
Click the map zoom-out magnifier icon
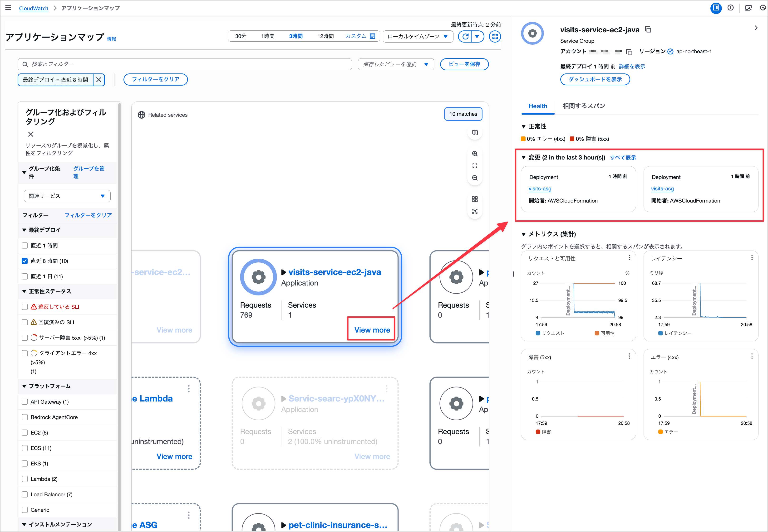[x=475, y=178]
